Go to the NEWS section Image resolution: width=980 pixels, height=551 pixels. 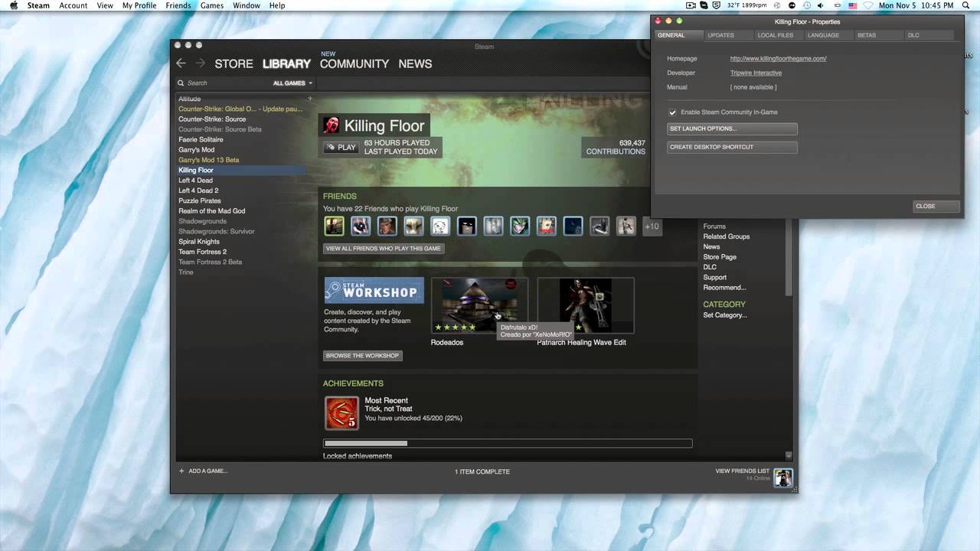point(415,64)
